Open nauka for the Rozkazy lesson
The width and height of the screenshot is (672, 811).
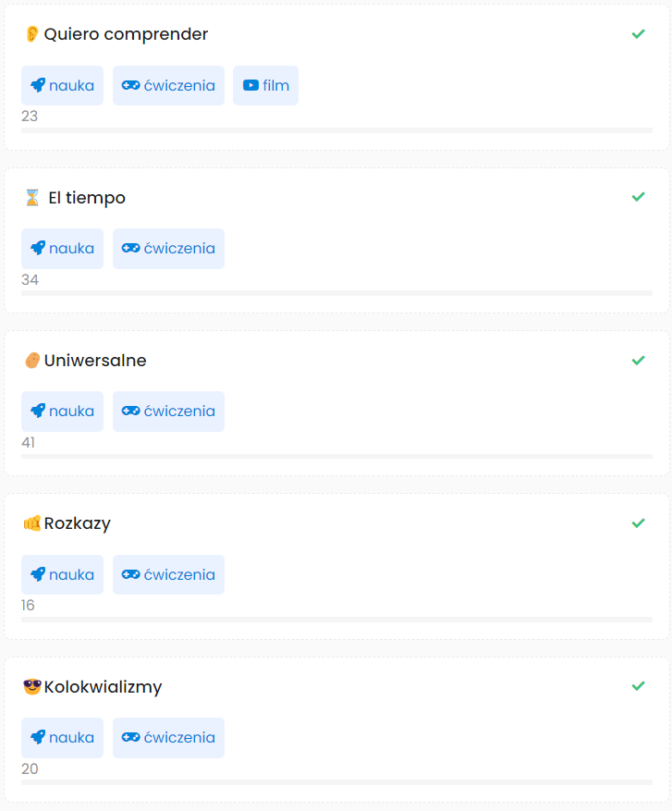[x=62, y=574]
